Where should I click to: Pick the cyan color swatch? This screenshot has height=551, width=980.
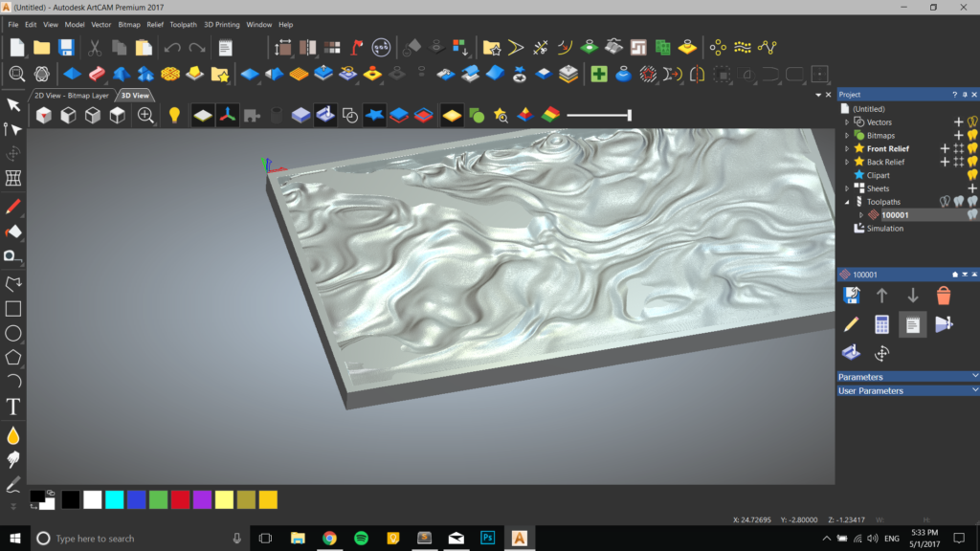click(115, 499)
